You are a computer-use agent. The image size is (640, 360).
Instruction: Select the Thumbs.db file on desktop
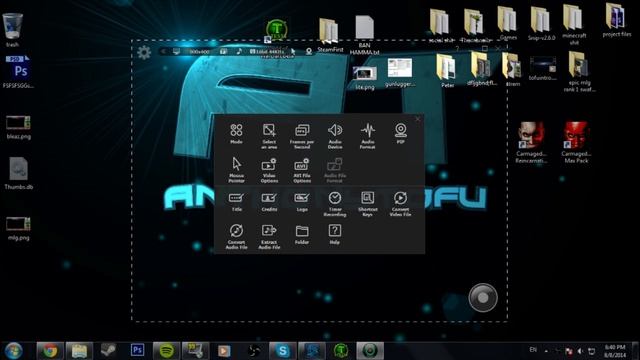point(18,173)
